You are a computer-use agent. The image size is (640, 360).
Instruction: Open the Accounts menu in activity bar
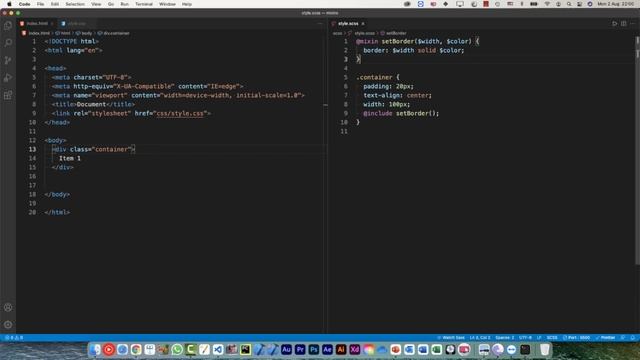[8, 307]
